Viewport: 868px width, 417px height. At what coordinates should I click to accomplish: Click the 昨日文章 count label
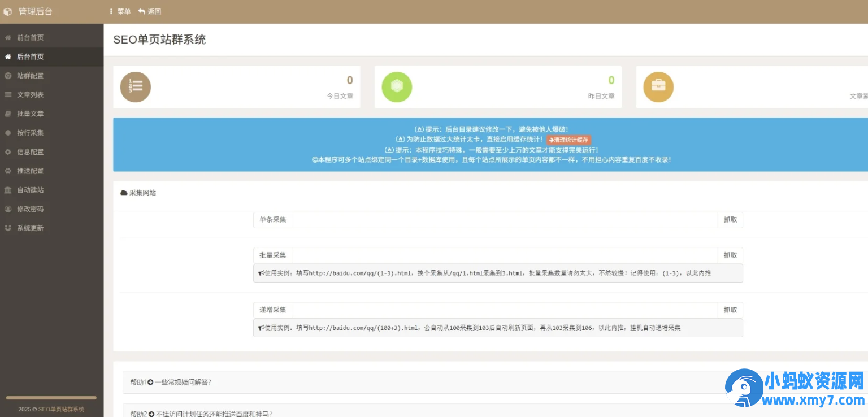coord(601,96)
